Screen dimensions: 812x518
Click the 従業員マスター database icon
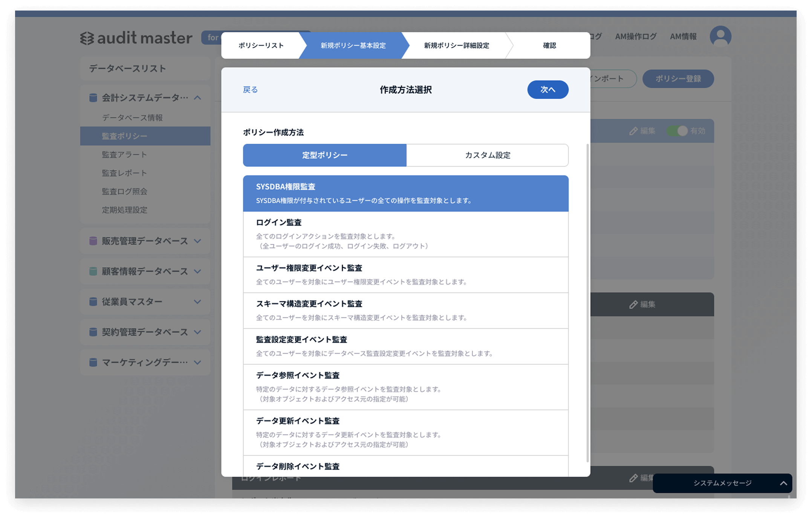click(x=93, y=302)
